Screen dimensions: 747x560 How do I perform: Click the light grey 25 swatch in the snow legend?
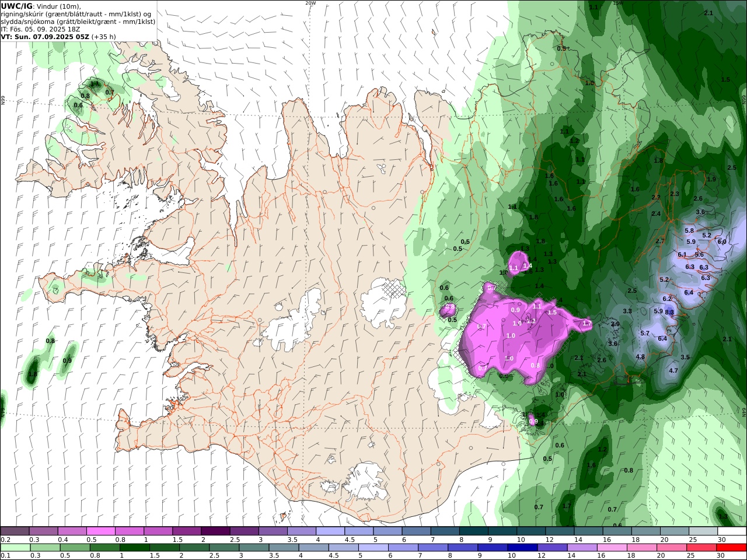click(x=703, y=531)
